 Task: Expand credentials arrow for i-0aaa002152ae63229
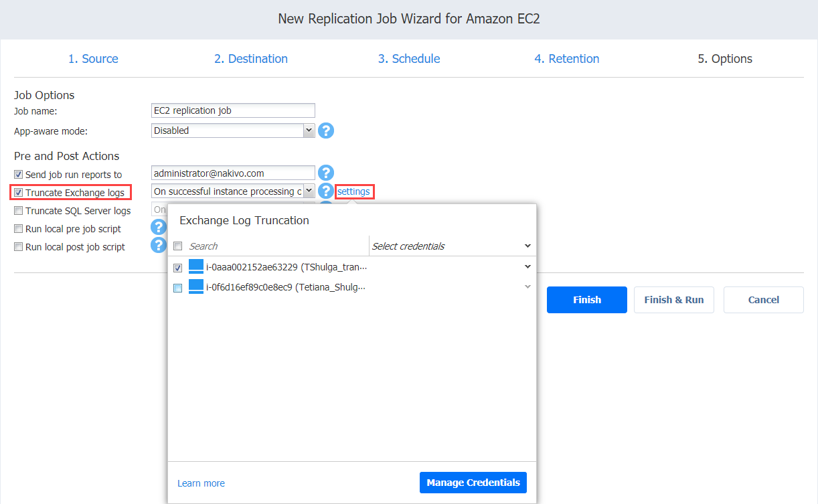[x=527, y=267]
